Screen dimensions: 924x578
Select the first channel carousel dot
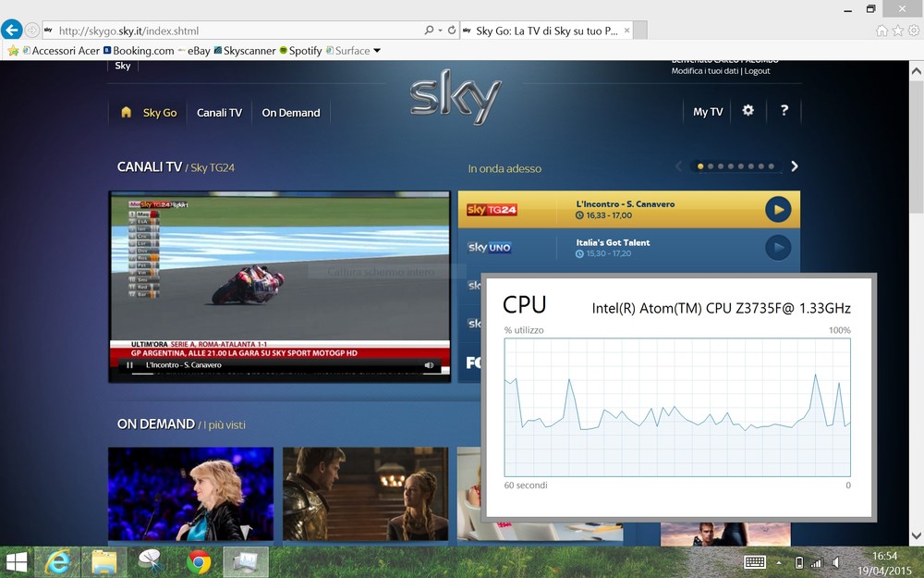pos(700,166)
